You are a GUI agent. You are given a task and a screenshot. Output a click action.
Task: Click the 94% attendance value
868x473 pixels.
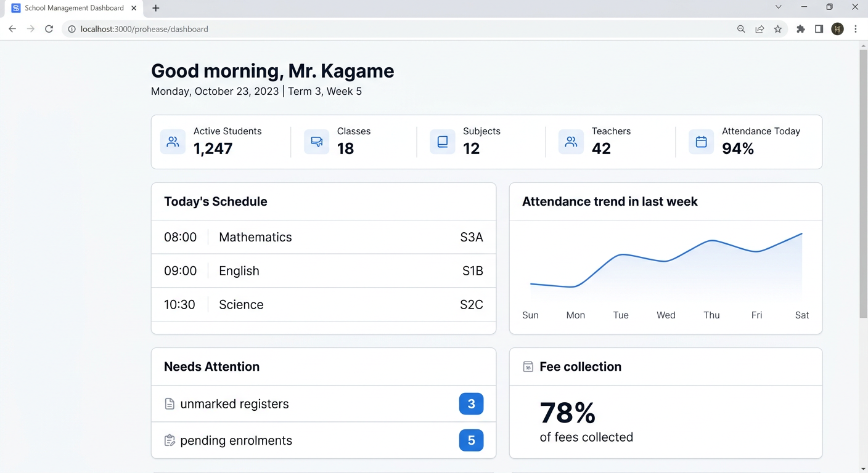[x=738, y=148]
